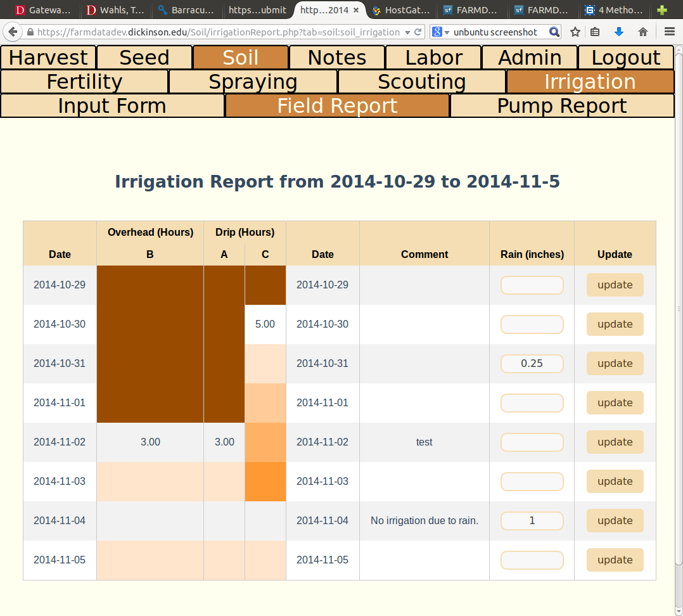Switch to the Soil navigation tab

click(240, 57)
